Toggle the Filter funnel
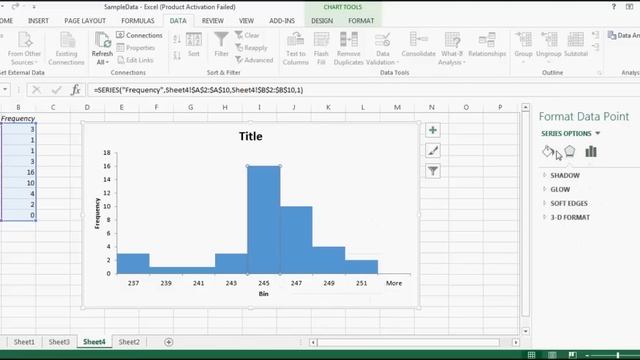 point(221,44)
